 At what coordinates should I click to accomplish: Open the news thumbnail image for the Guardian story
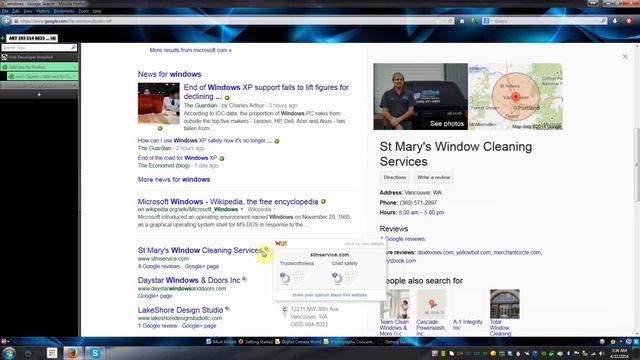pyautogui.click(x=158, y=104)
